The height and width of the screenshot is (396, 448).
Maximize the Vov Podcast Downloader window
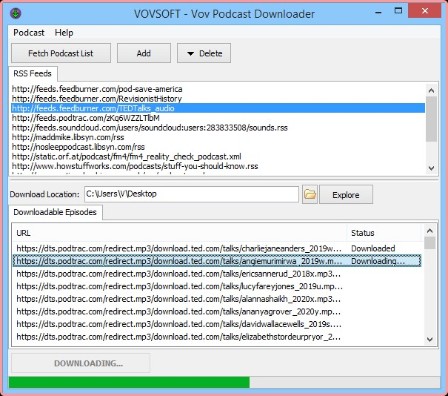[x=398, y=11]
